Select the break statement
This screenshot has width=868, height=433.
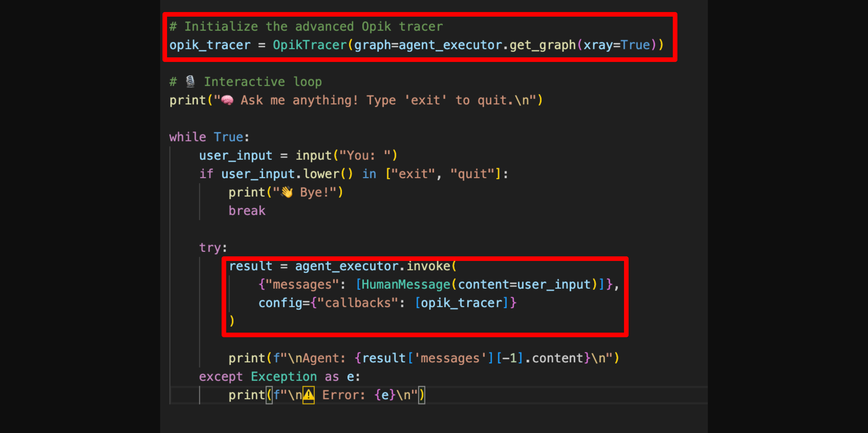point(247,210)
